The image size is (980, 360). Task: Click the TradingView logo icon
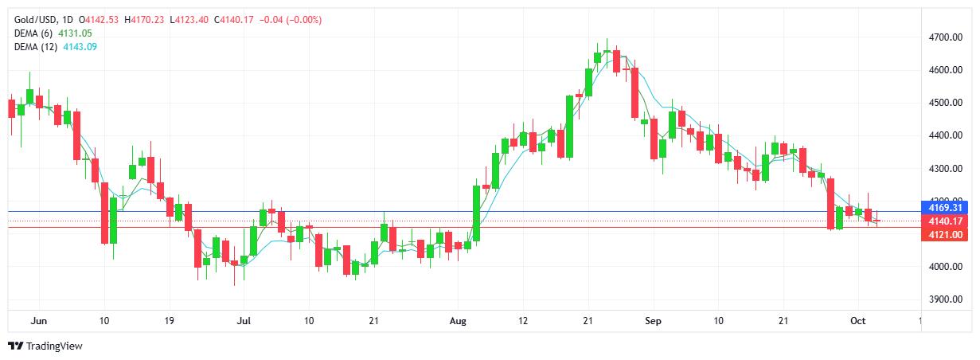tap(15, 346)
